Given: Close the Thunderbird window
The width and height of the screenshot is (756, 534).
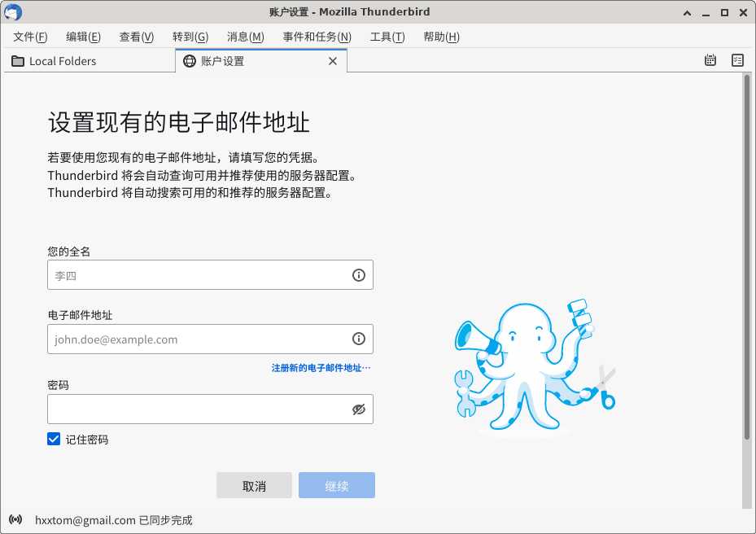Looking at the screenshot, I should click(x=743, y=13).
